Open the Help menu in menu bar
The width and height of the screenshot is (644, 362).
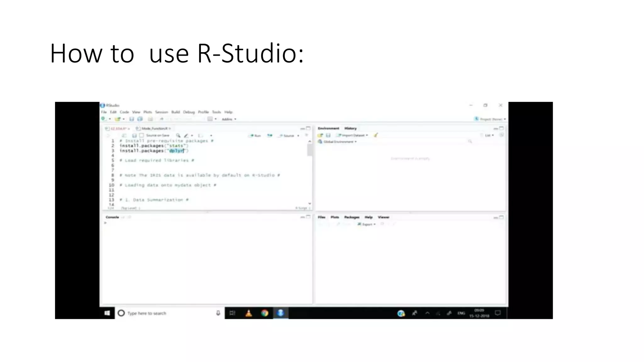[x=228, y=112]
